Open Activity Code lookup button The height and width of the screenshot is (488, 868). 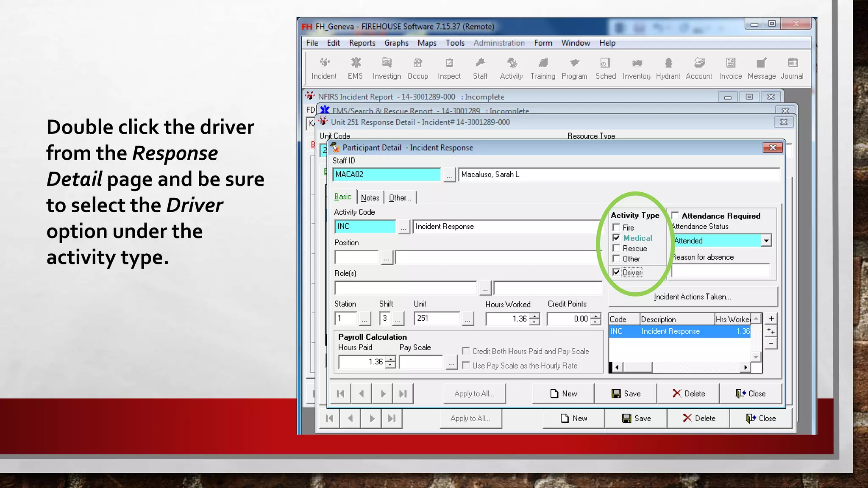pos(403,227)
